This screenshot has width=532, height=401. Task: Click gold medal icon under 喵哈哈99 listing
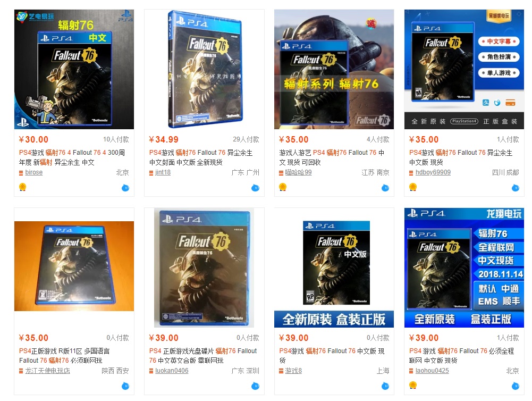point(283,187)
